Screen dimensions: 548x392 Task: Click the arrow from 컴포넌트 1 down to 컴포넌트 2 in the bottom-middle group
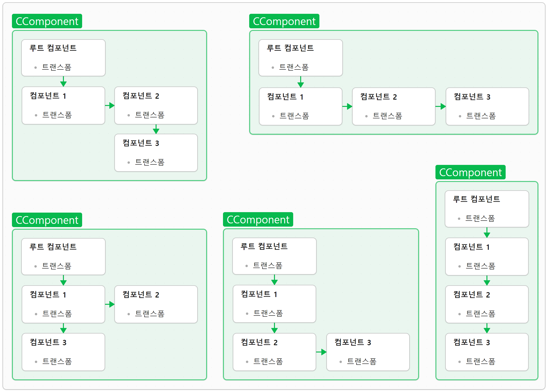click(x=274, y=328)
